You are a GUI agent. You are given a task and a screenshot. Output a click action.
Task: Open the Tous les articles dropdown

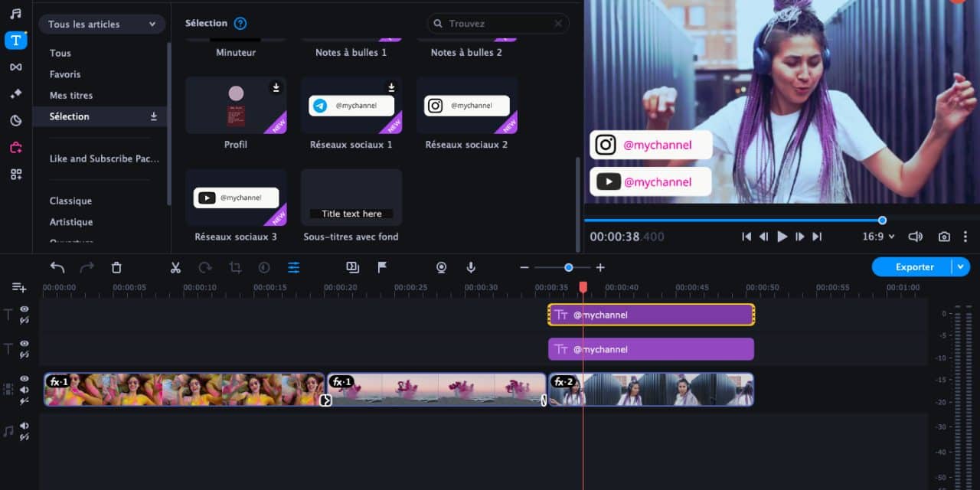[x=102, y=24]
